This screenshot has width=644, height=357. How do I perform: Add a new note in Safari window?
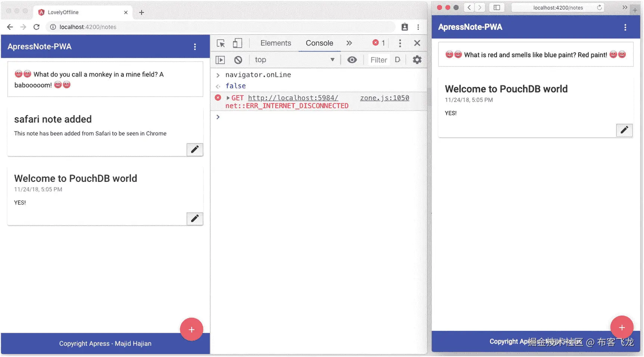coord(622,327)
